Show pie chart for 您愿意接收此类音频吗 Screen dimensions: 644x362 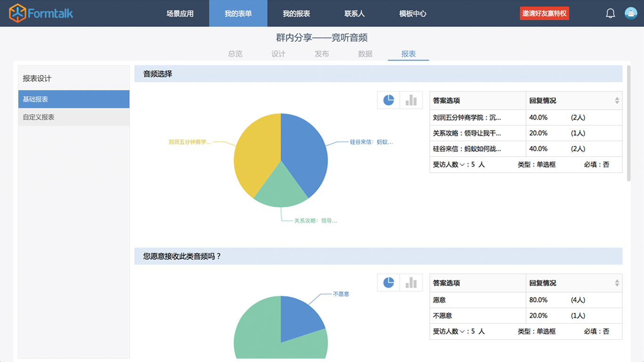click(x=388, y=282)
